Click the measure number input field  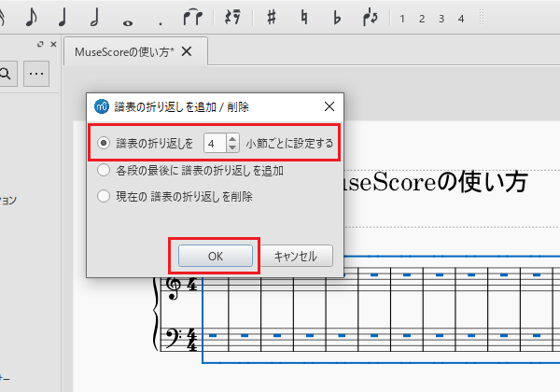coord(214,144)
